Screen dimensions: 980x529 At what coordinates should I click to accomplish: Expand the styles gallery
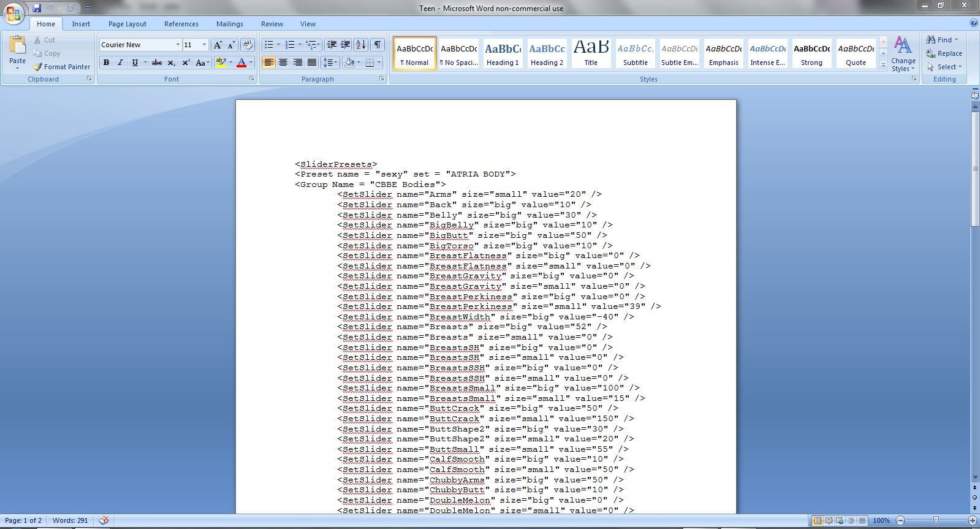[x=883, y=64]
